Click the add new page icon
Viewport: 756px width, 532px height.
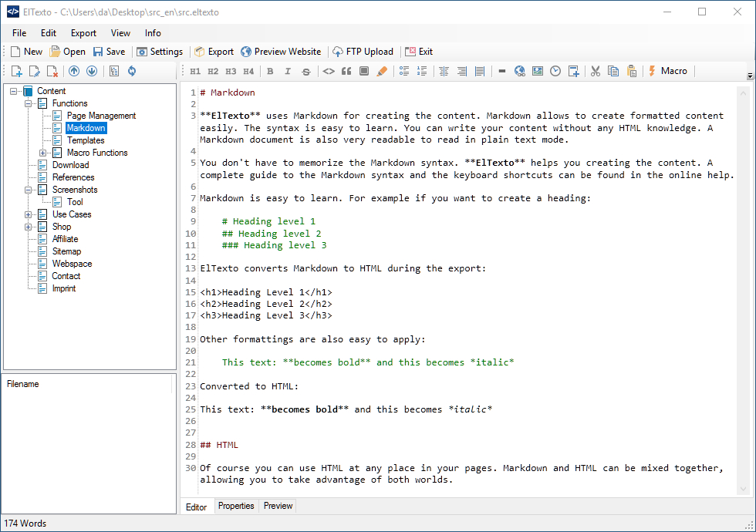pyautogui.click(x=17, y=72)
